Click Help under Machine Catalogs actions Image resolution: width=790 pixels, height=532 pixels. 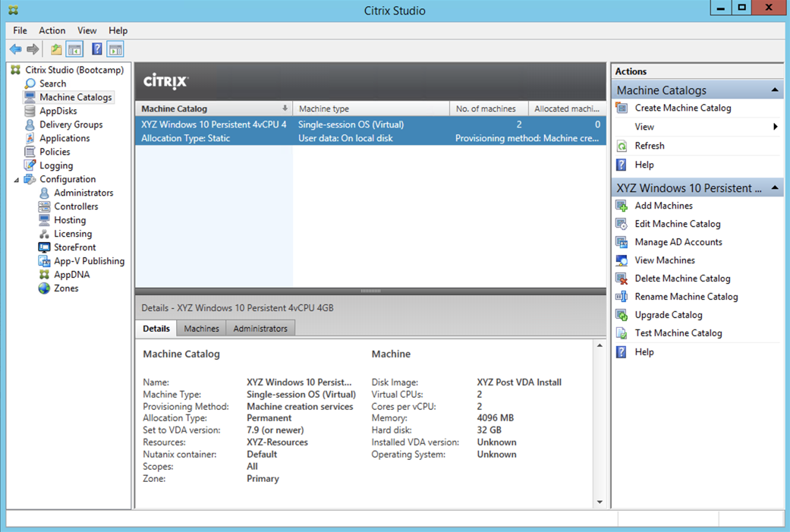[644, 165]
